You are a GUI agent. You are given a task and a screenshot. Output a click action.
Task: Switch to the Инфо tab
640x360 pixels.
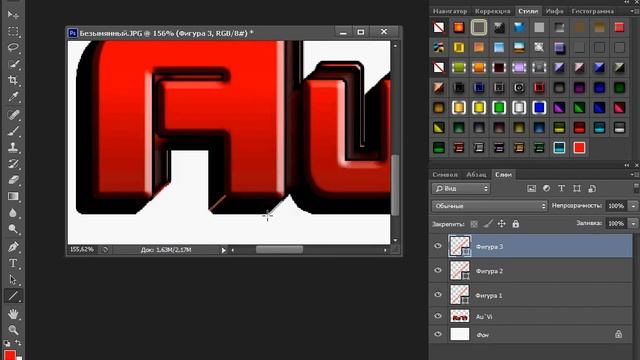[554, 11]
